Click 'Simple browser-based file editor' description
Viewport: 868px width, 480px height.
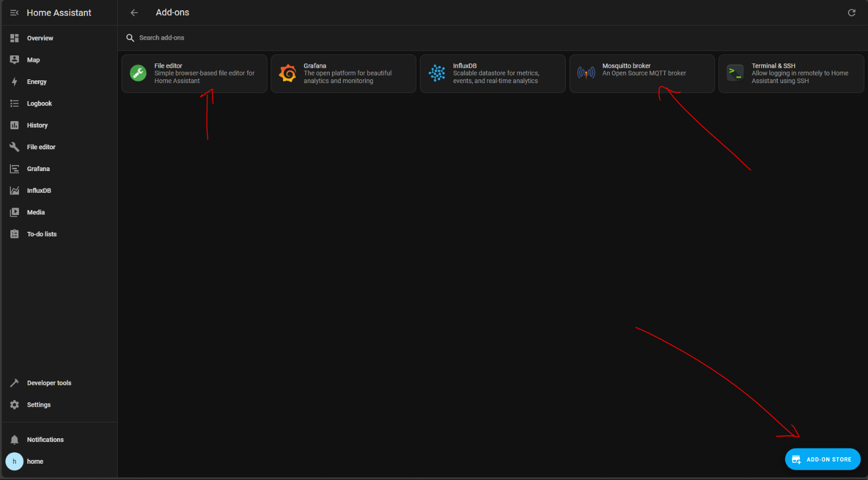click(x=204, y=77)
